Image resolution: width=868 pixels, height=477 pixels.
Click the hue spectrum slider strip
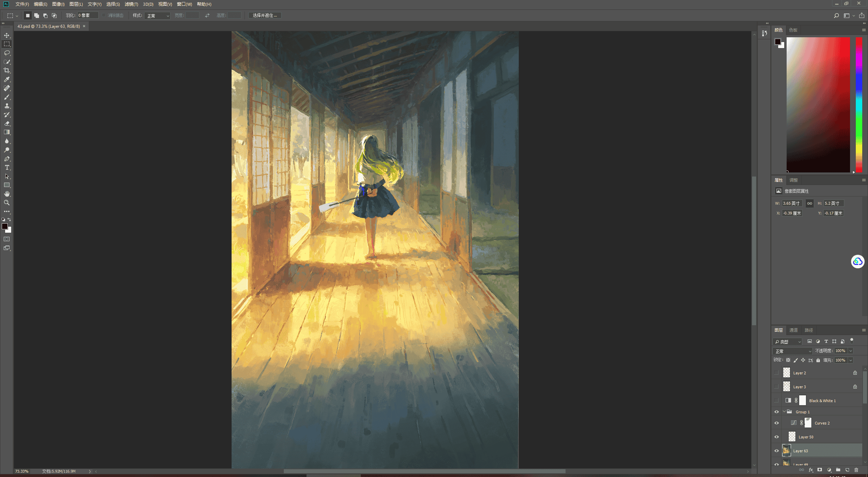[x=859, y=105]
